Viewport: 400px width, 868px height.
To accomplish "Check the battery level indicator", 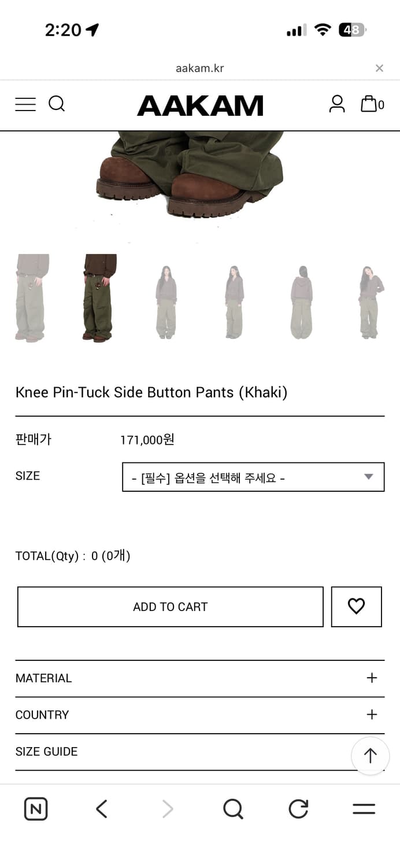I will (x=350, y=30).
